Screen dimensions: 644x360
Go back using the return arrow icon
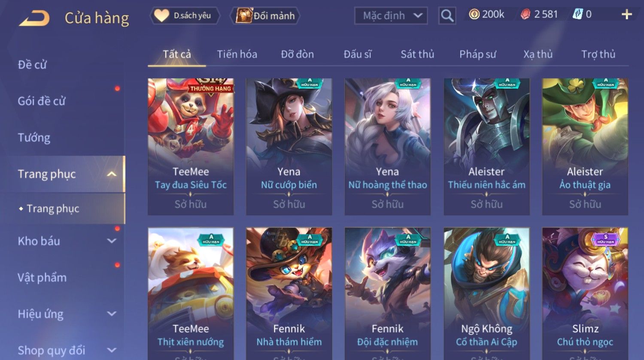tap(34, 18)
